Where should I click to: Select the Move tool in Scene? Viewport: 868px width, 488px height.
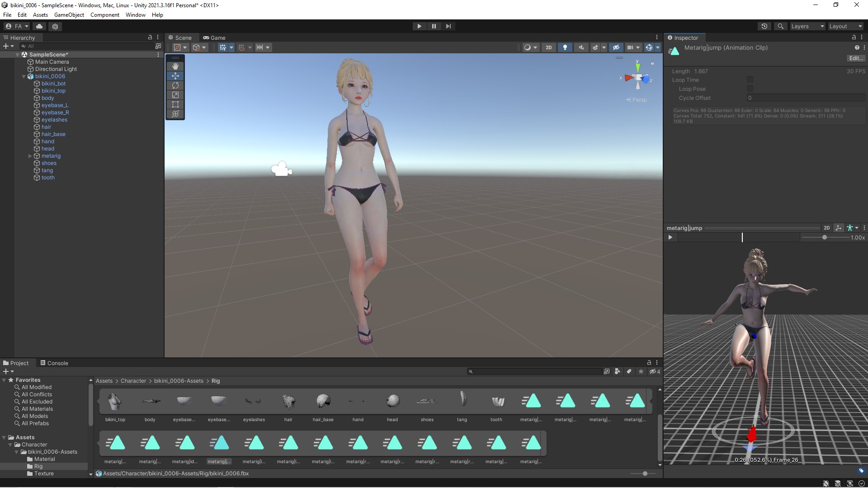click(x=175, y=76)
